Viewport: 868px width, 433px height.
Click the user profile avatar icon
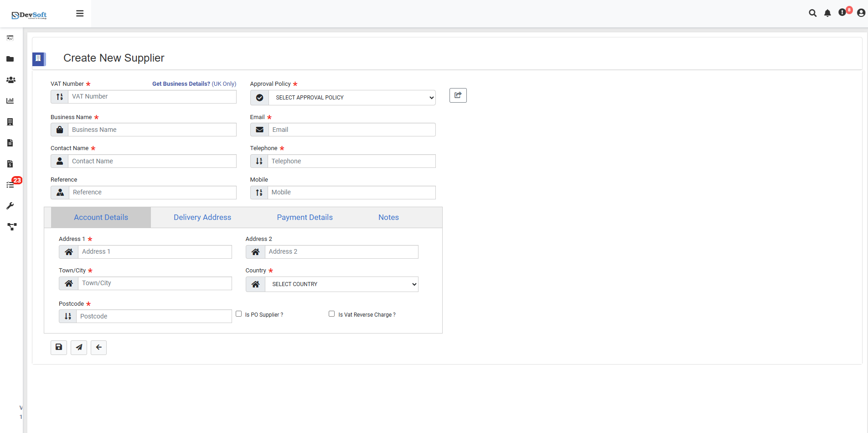(861, 13)
